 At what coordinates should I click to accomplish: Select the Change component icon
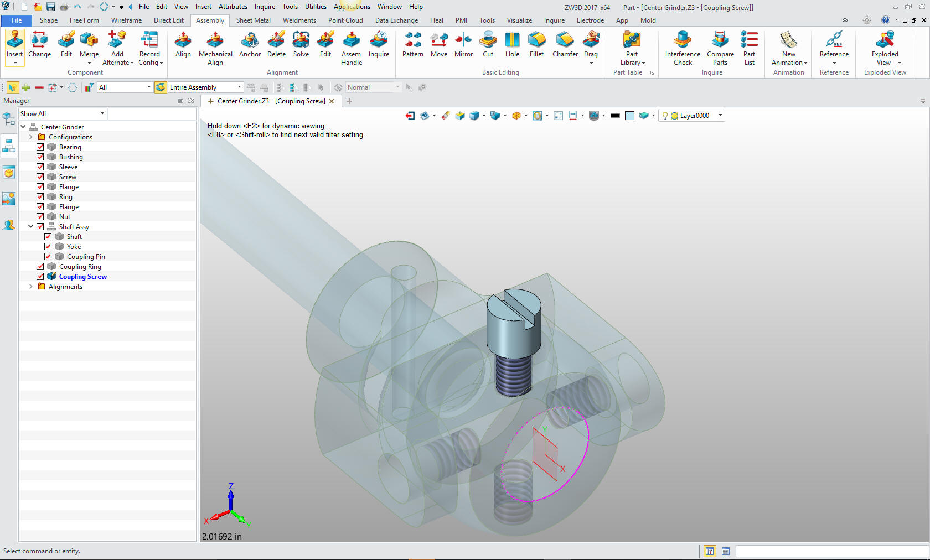coord(39,44)
